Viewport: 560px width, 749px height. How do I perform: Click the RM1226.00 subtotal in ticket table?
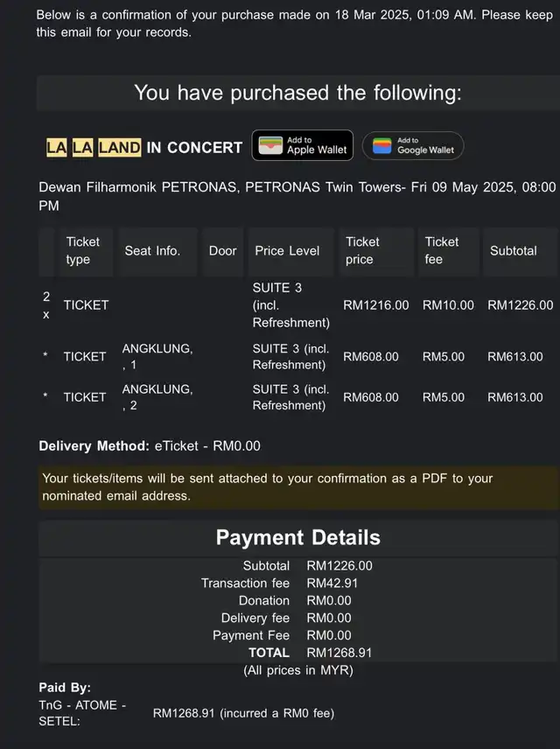point(521,305)
